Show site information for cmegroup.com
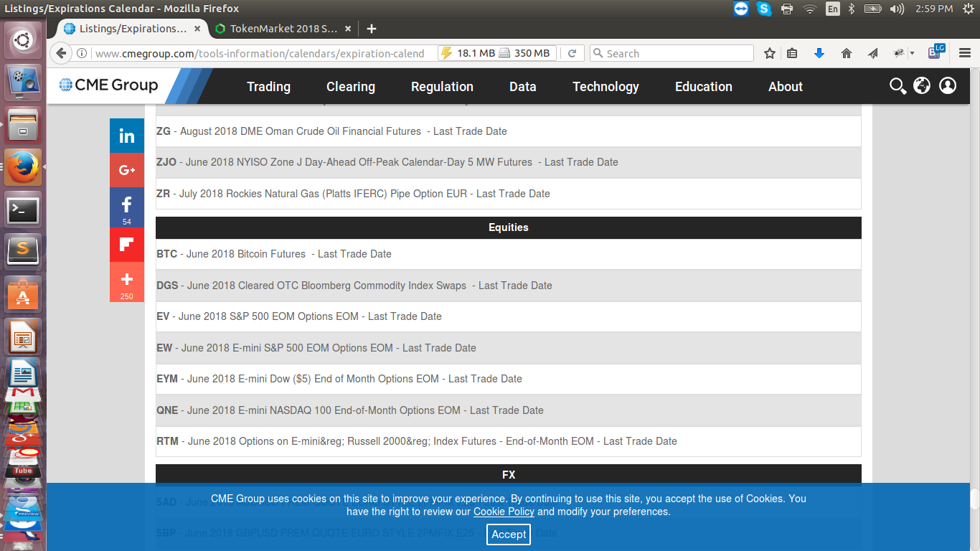 (82, 53)
